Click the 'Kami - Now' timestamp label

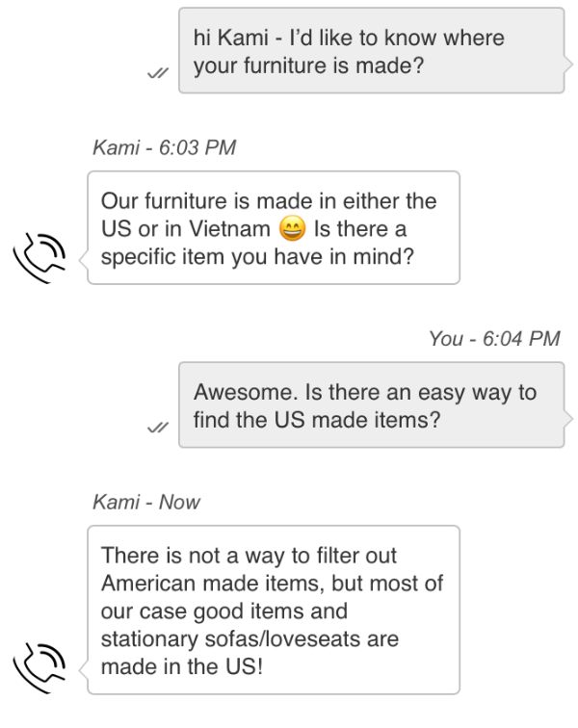coord(146,502)
